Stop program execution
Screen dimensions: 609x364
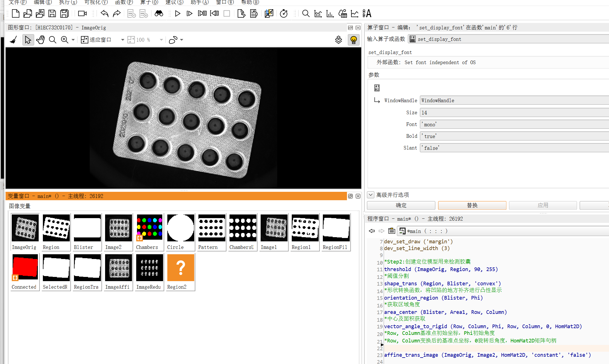pos(227,13)
